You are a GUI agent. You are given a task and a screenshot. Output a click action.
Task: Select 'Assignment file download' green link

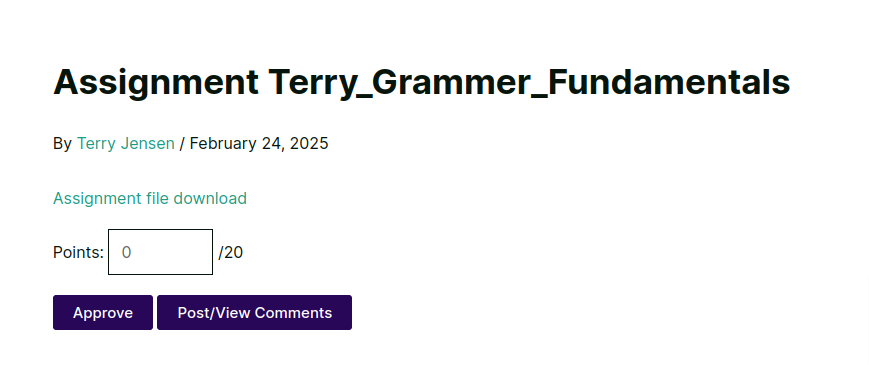click(150, 198)
